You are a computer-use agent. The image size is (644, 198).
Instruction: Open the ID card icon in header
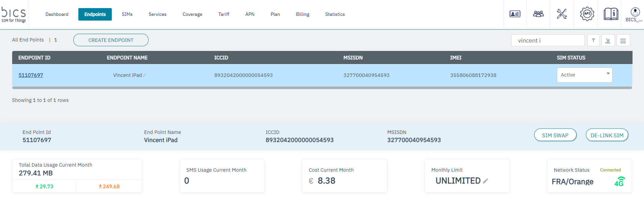point(515,14)
